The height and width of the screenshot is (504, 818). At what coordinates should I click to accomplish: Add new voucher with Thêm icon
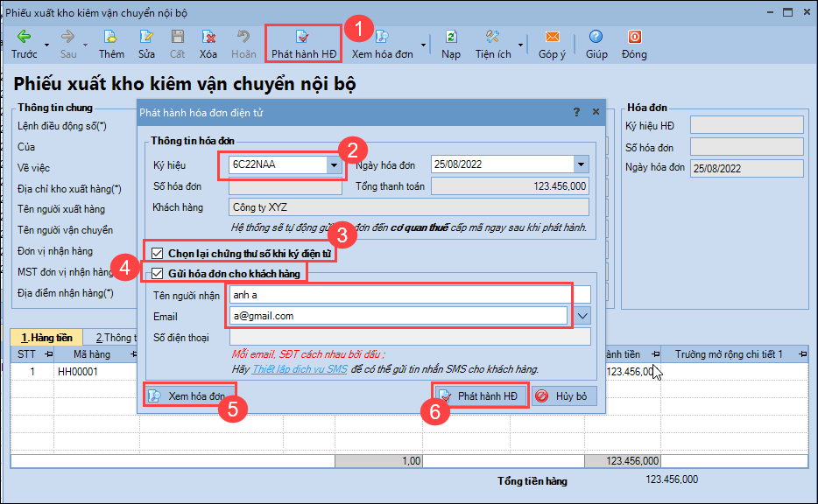pos(110,37)
